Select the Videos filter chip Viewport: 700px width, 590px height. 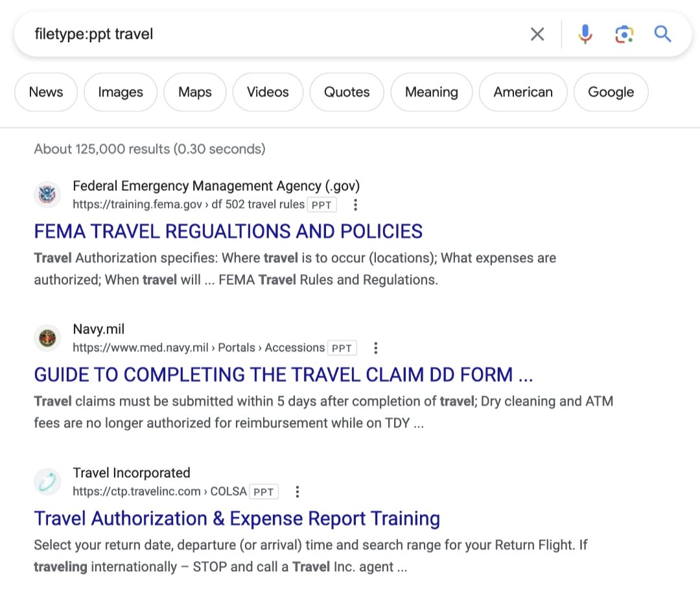268,92
